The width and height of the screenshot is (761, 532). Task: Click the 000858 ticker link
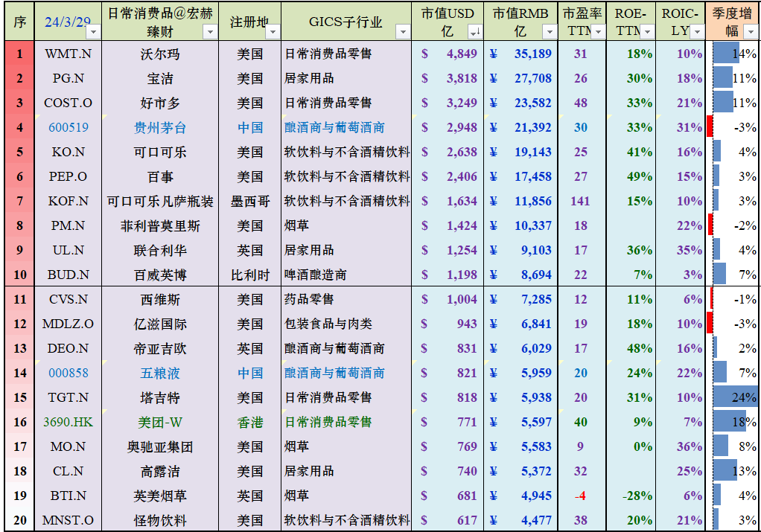point(69,373)
